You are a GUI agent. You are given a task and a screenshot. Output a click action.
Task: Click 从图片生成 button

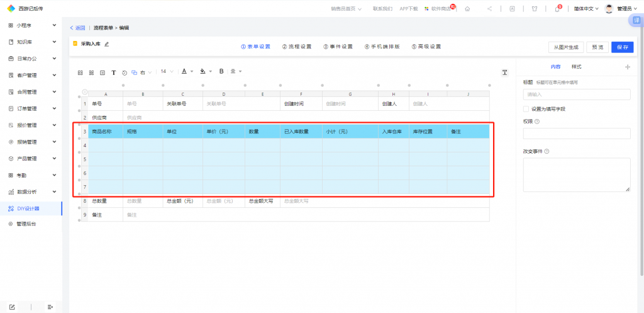pyautogui.click(x=566, y=47)
